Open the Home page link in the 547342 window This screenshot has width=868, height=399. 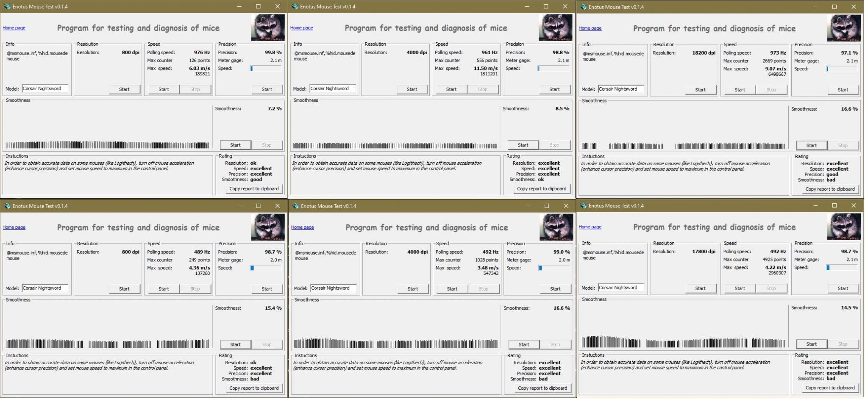point(303,227)
